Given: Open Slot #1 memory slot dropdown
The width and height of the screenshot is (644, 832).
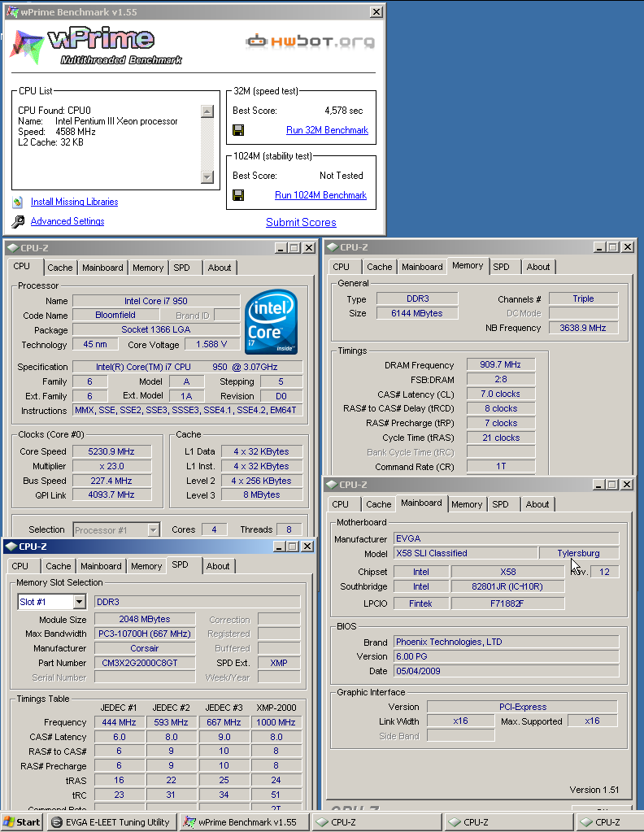Looking at the screenshot, I should 79,602.
